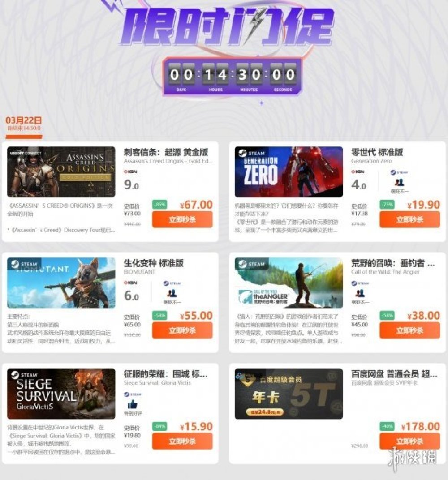Click the IGN logo above the 4.0 score

358,172
